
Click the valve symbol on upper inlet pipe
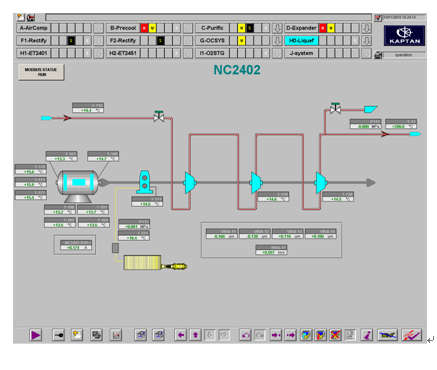pos(159,116)
